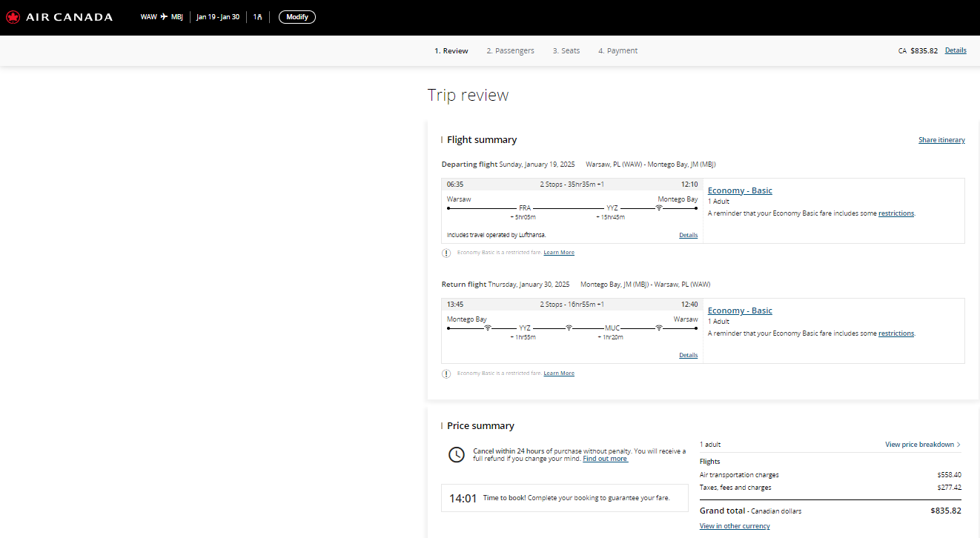Open Details next to CA $835.82 total
Image resolution: width=980 pixels, height=538 pixels.
(x=956, y=50)
